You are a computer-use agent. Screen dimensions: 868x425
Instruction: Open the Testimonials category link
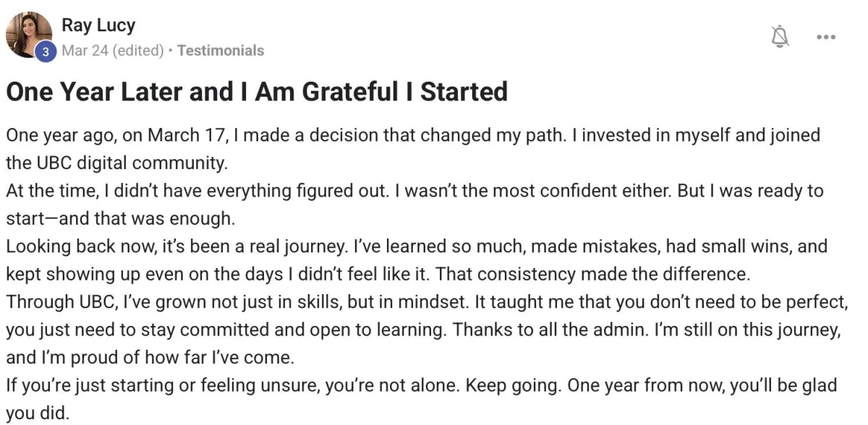(x=221, y=51)
